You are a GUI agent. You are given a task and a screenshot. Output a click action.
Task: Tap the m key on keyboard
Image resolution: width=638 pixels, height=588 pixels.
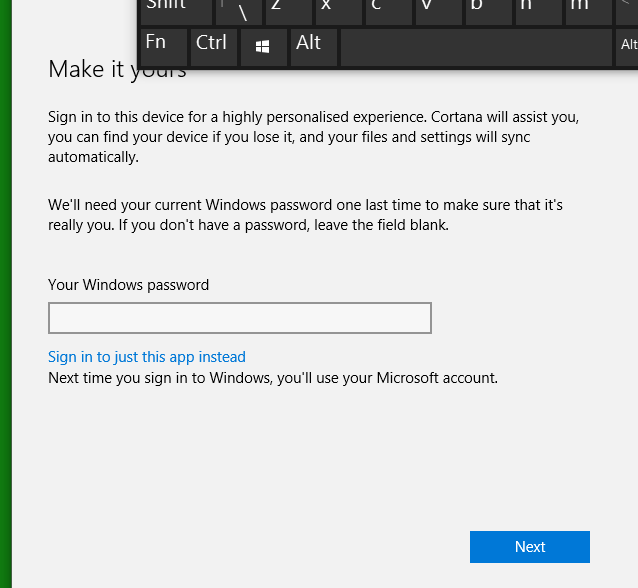589,12
